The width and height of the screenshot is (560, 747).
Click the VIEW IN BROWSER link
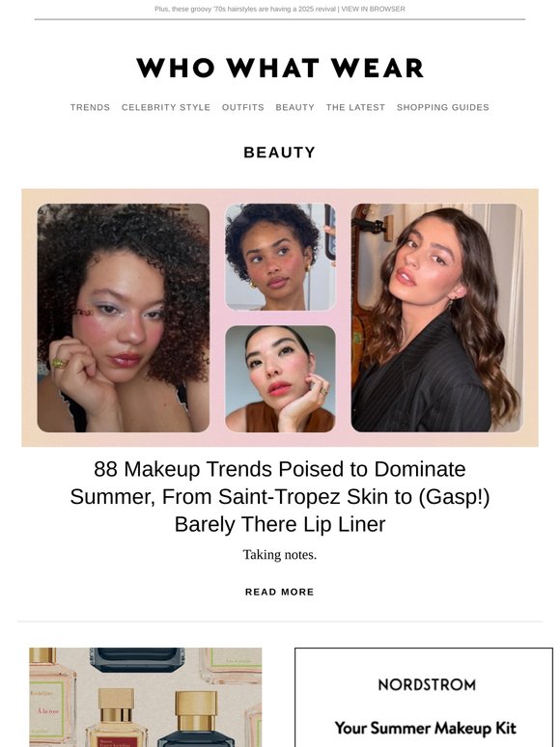click(374, 9)
